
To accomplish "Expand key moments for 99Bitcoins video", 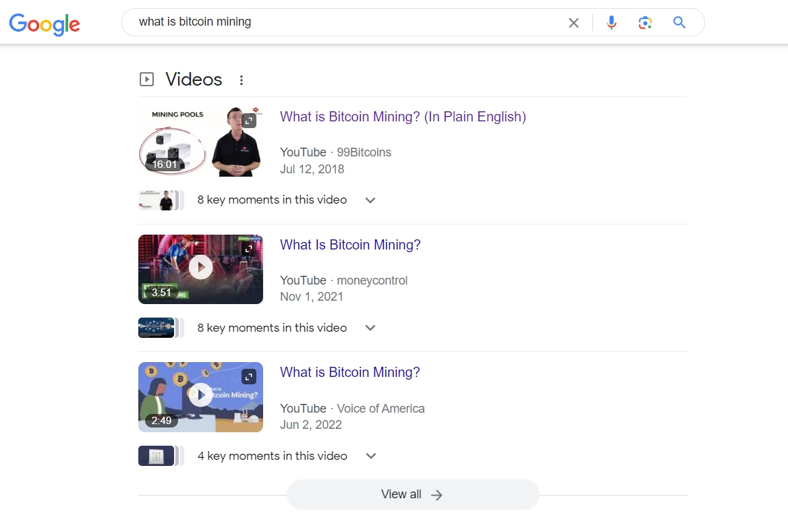I will pyautogui.click(x=370, y=200).
